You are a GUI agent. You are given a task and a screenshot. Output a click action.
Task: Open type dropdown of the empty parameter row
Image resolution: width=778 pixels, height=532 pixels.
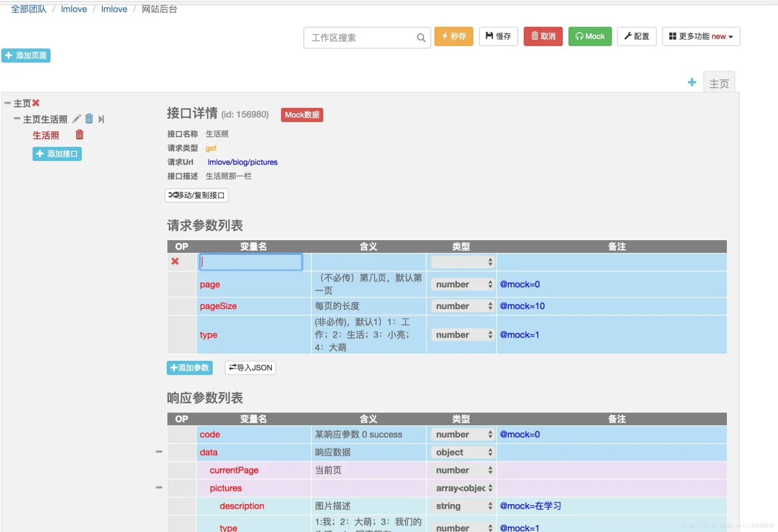point(462,262)
